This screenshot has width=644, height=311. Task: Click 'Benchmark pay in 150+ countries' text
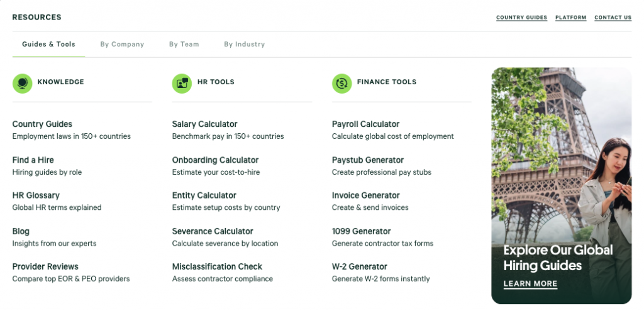pos(228,136)
